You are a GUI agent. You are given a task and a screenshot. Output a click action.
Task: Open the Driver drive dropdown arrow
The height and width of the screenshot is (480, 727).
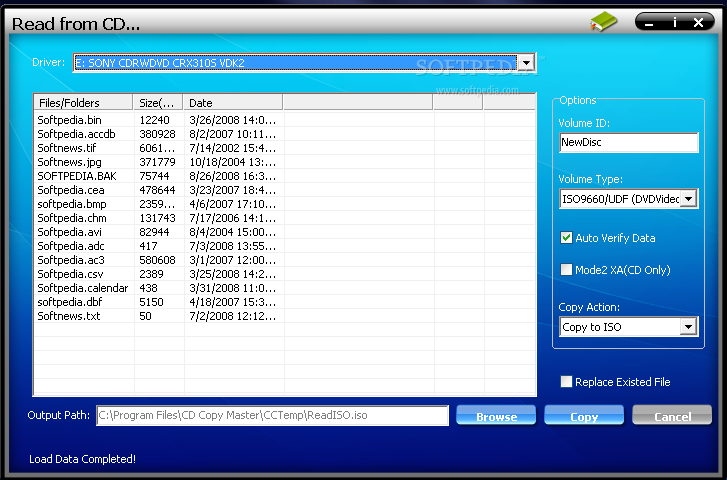[x=526, y=63]
